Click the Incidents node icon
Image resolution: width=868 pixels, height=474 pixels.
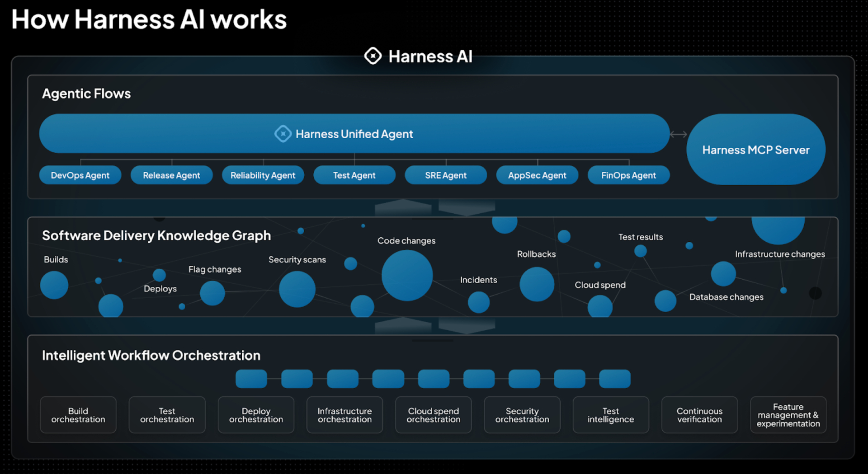[478, 302]
